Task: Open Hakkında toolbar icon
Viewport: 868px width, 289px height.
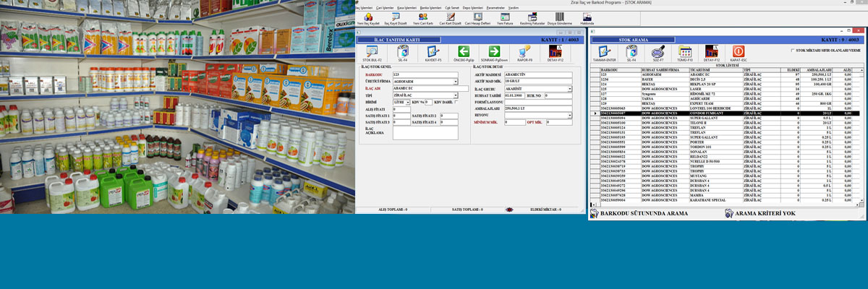Action: (587, 17)
